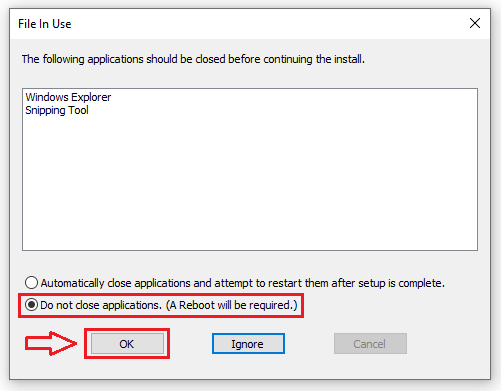Image resolution: width=501 pixels, height=391 pixels.
Task: Click the filled radio circle for reboot option
Action: 31,305
